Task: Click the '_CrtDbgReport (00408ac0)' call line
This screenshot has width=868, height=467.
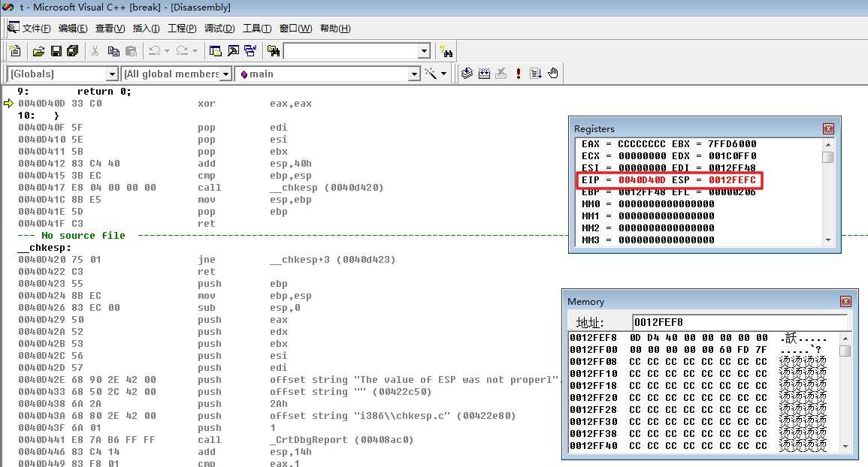Action: 216,440
